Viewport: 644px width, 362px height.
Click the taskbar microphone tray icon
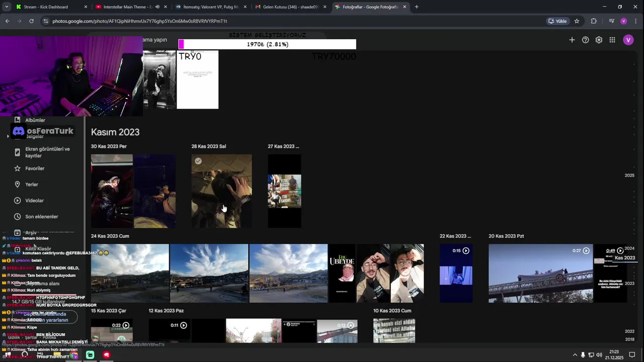click(x=583, y=354)
